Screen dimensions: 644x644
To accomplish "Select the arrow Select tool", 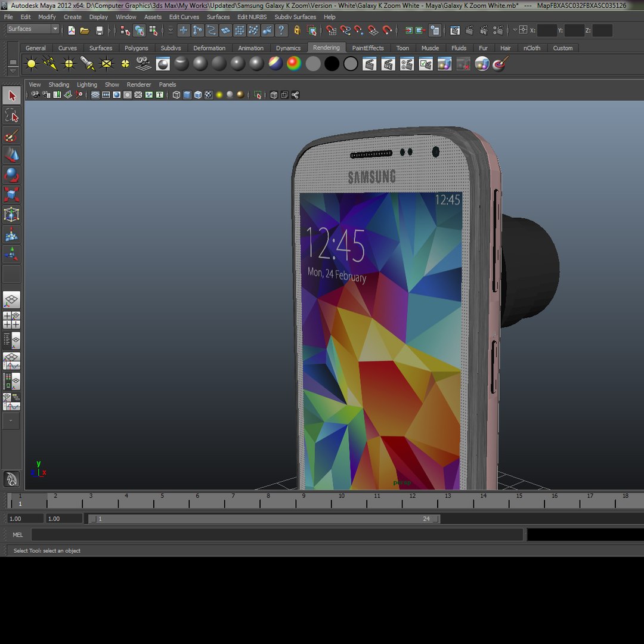I will tap(11, 95).
